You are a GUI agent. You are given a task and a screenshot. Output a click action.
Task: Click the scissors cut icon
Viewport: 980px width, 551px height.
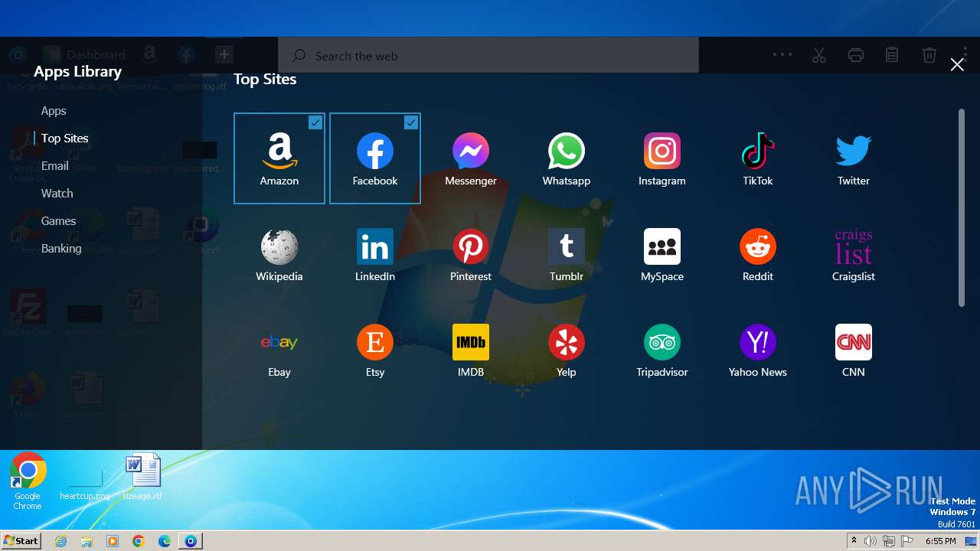coord(819,55)
